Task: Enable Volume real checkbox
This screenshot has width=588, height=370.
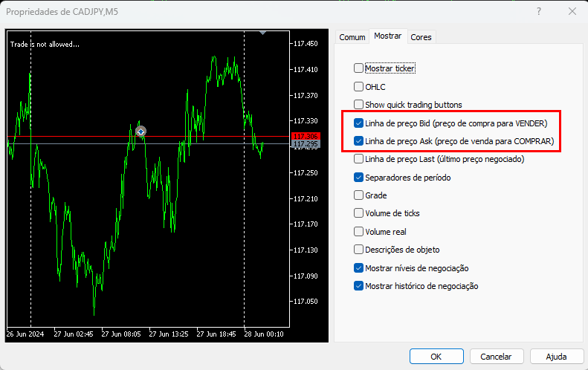Action: pyautogui.click(x=358, y=232)
